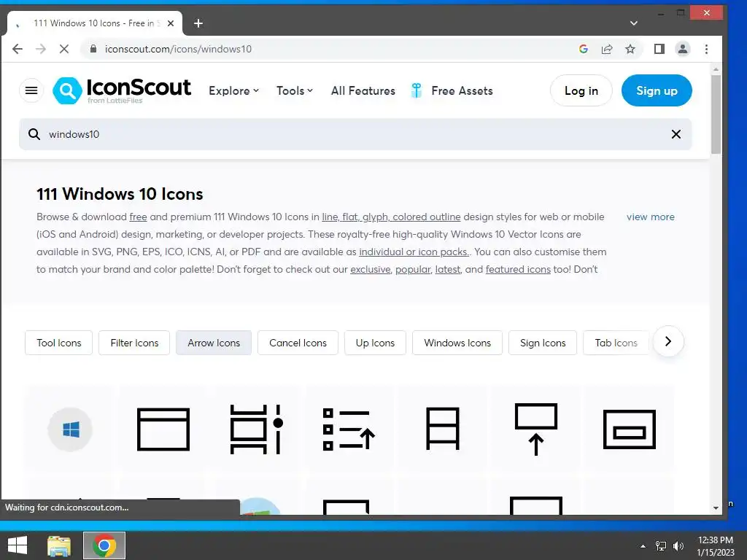
Task: Click the magnifier icon in search bar
Action: click(34, 134)
